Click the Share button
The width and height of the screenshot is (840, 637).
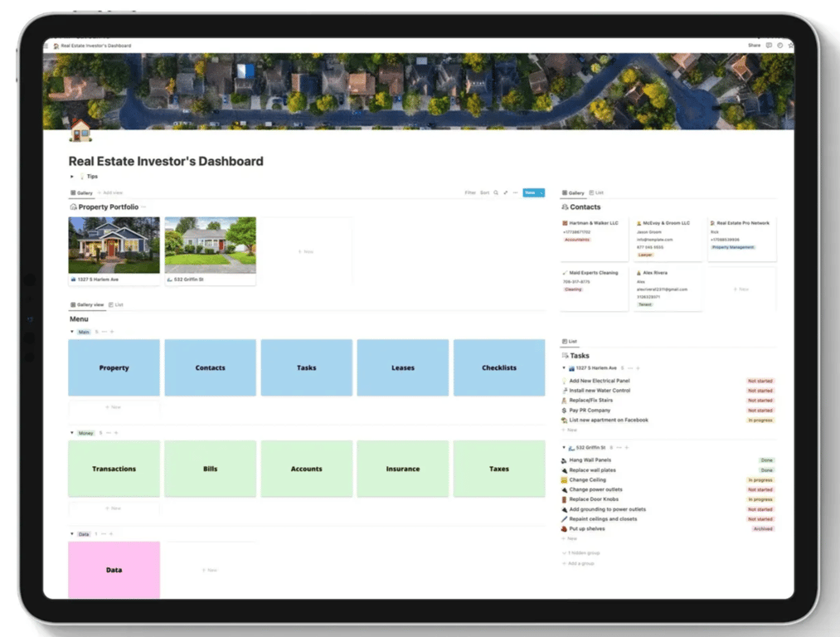pyautogui.click(x=755, y=46)
